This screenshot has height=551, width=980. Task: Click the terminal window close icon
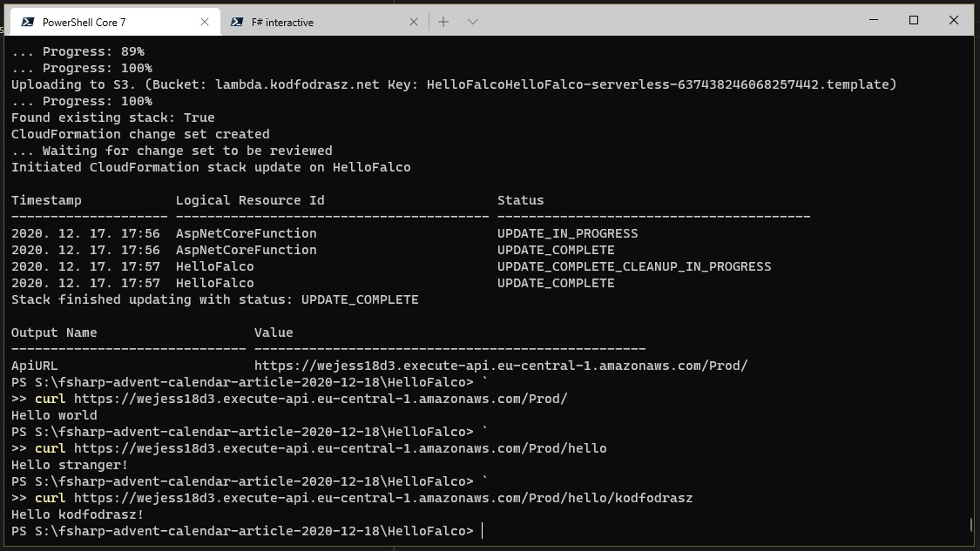coord(953,19)
